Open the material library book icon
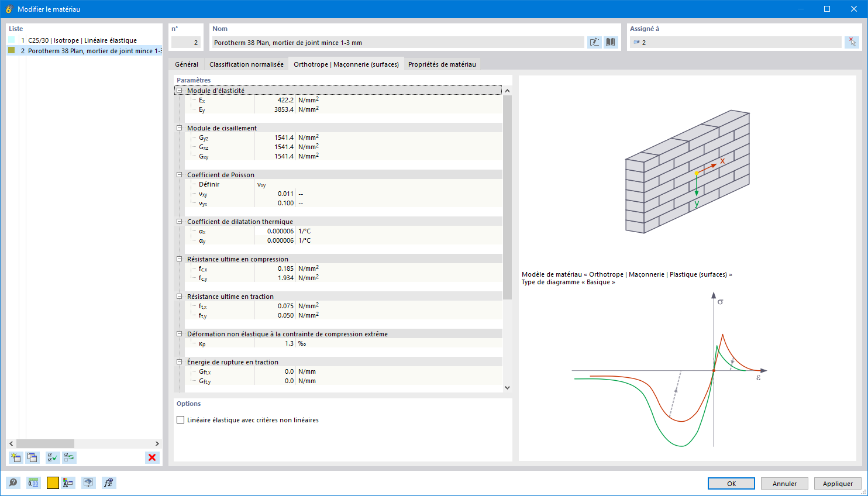Image resolution: width=868 pixels, height=496 pixels. click(x=611, y=42)
